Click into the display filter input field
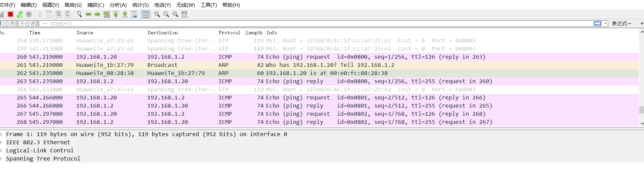Viewport: 644px width, 169px height. click(298, 23)
